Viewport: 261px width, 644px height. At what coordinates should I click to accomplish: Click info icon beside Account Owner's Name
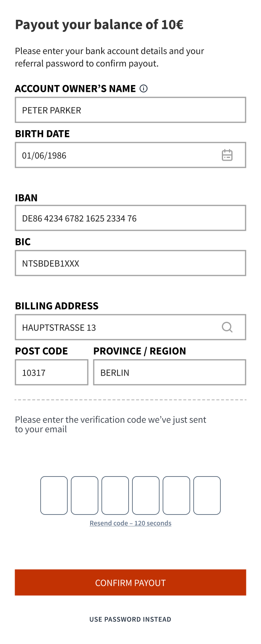pyautogui.click(x=144, y=89)
